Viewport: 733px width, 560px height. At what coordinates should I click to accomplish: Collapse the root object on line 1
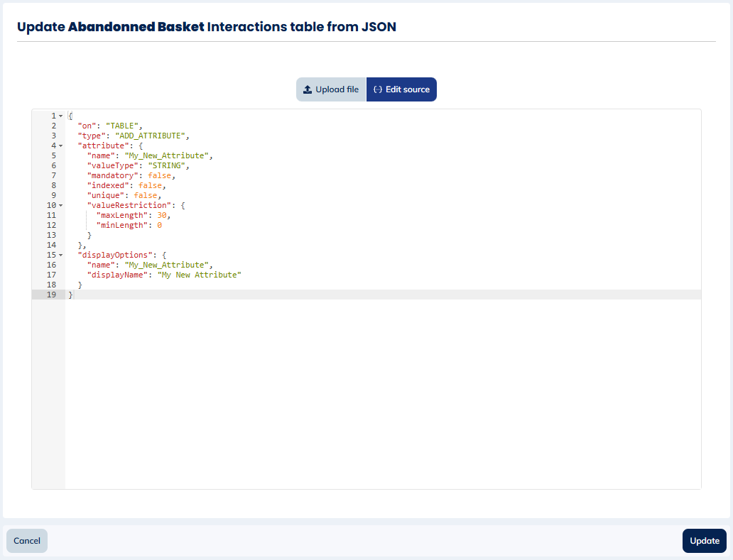point(60,116)
